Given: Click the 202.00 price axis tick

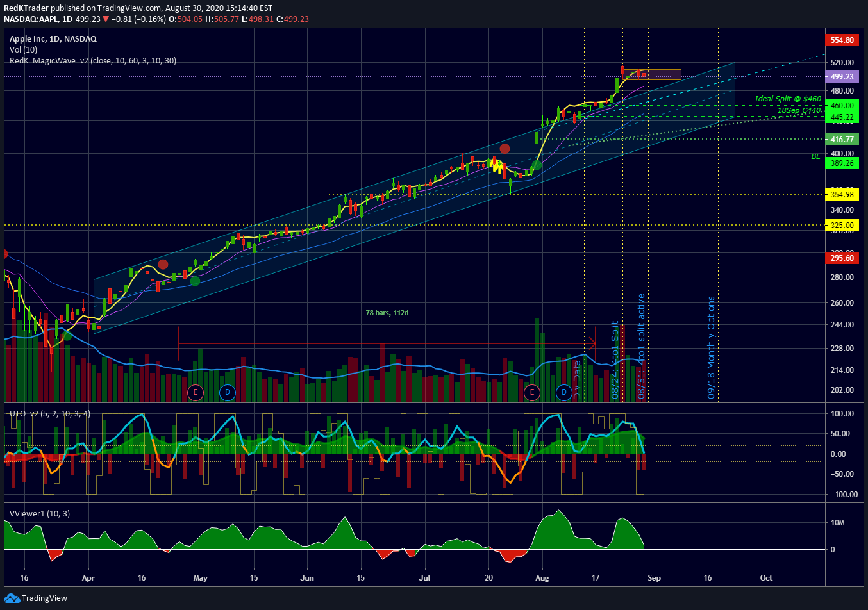Looking at the screenshot, I should [x=842, y=390].
